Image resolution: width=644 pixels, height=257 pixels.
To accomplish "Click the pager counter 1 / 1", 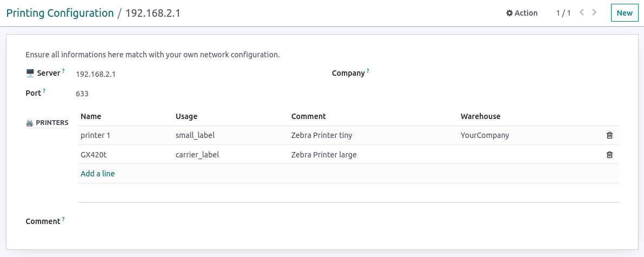I will click(x=563, y=13).
